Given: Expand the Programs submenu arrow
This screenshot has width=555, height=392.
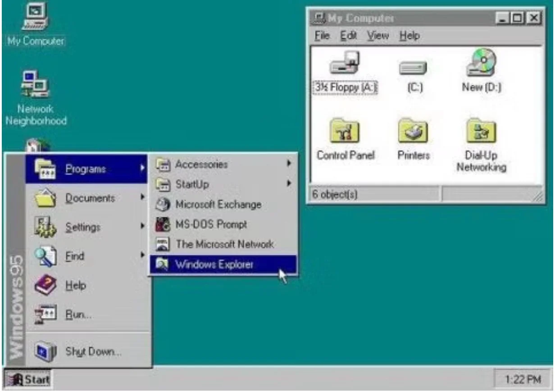Looking at the screenshot, I should coord(142,169).
